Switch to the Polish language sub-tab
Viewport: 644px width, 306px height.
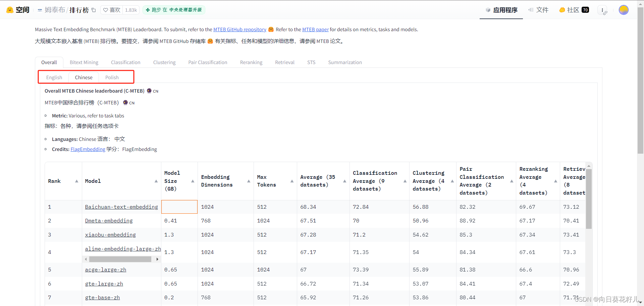click(112, 78)
